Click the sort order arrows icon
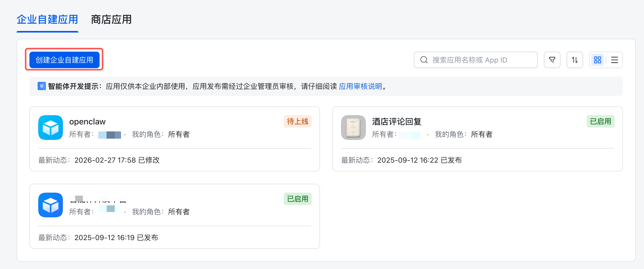Image resolution: width=644 pixels, height=269 pixels. click(575, 60)
